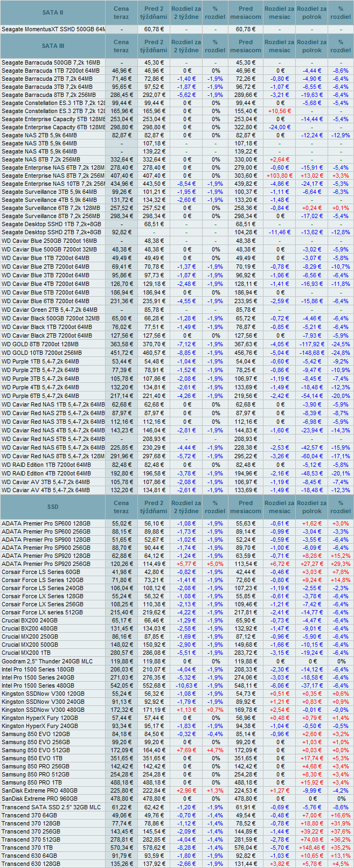
Task: Click the +148,46 € half-year difference value
Action: pos(311,848)
